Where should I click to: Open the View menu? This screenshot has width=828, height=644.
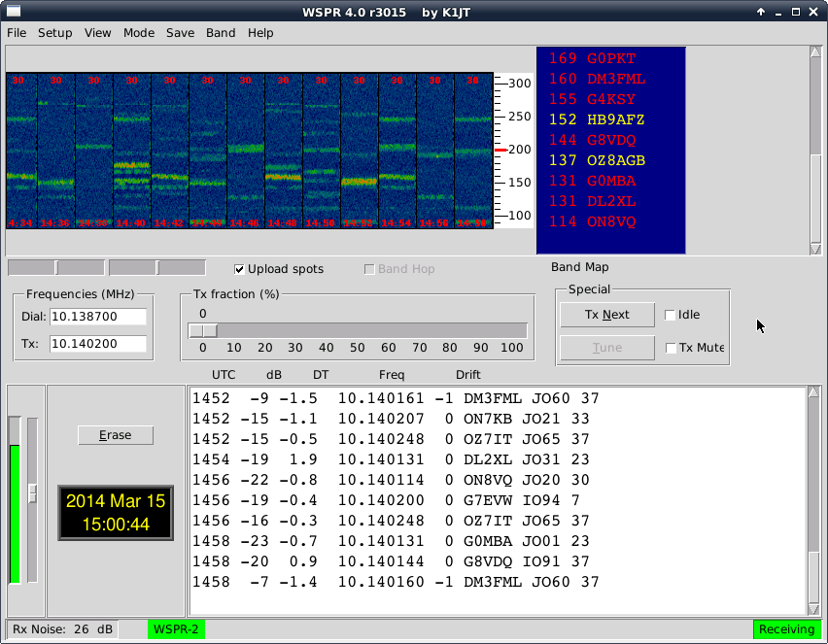pyautogui.click(x=98, y=33)
